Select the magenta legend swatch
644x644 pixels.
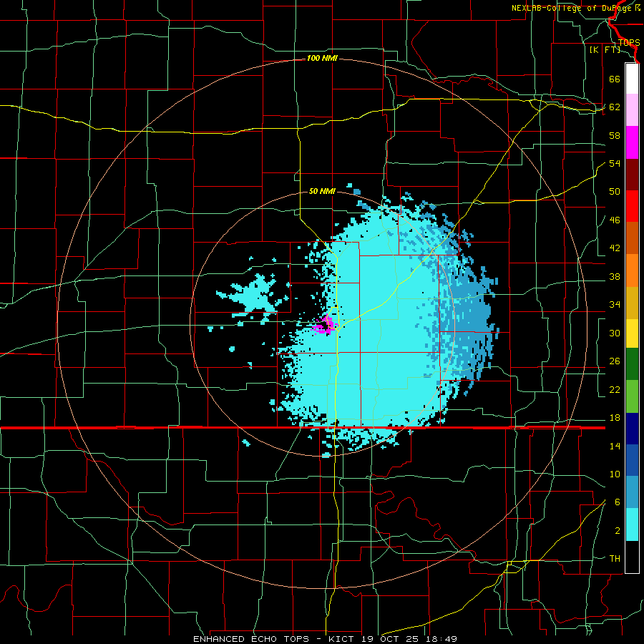[632, 142]
